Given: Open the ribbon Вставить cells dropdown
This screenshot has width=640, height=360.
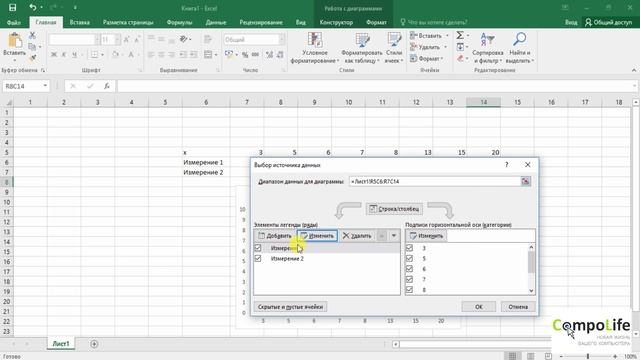Looking at the screenshot, I should coord(447,36).
